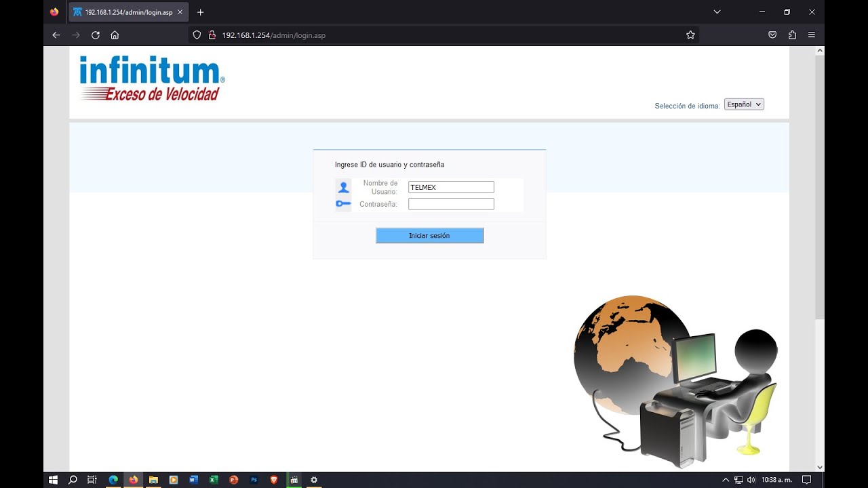Click the Contraseña password field
868x488 pixels.
pos(451,204)
